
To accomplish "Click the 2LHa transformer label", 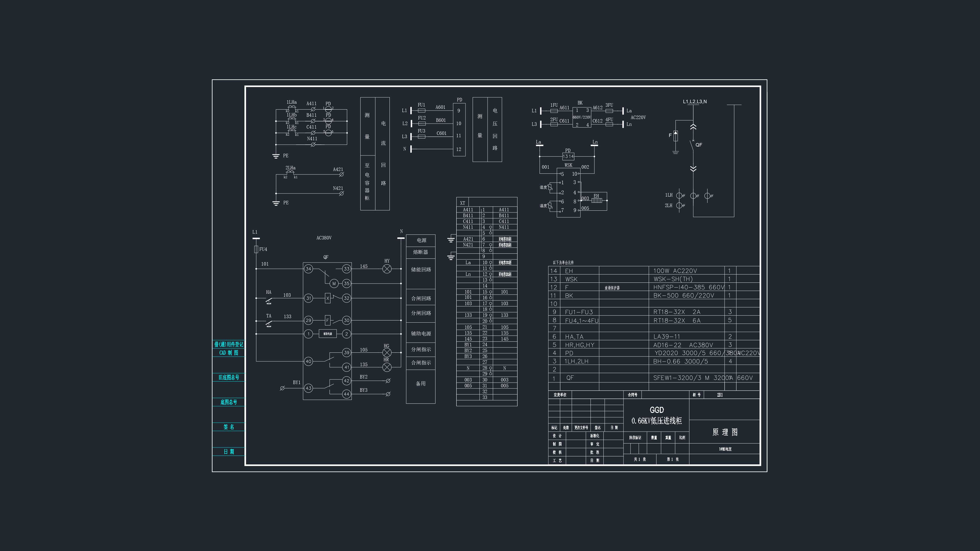I will click(291, 168).
